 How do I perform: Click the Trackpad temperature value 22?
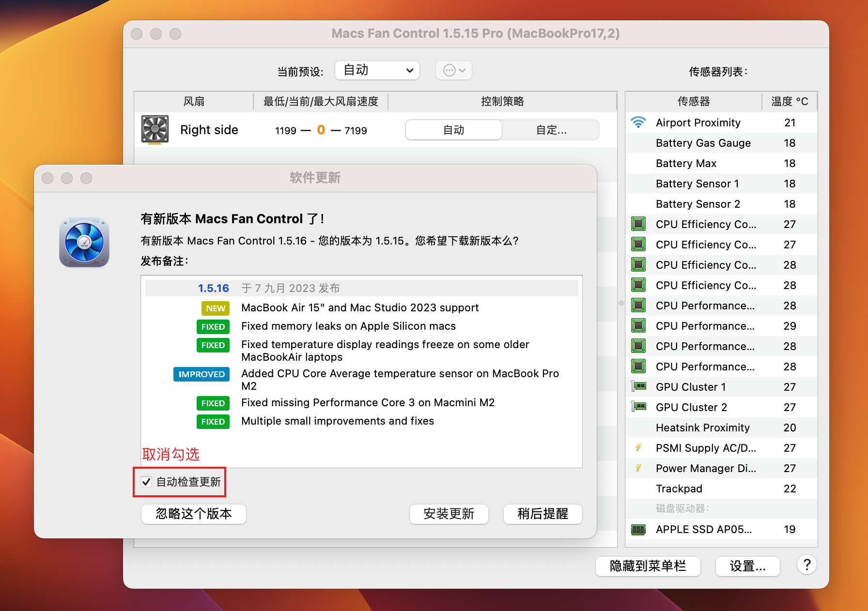coord(790,489)
